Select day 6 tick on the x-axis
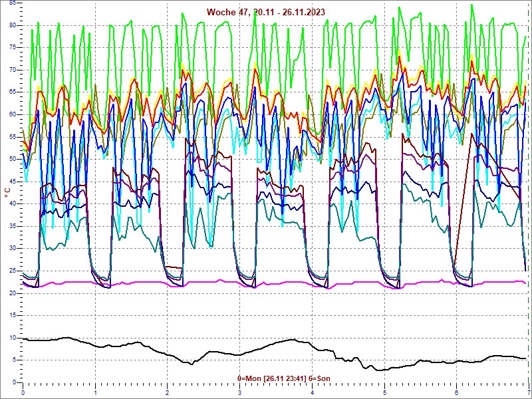The height and width of the screenshot is (399, 532). point(456,392)
